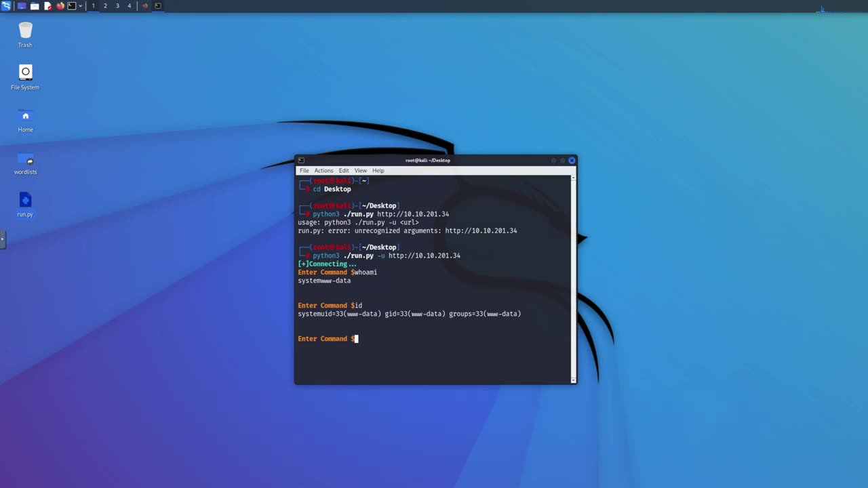The width and height of the screenshot is (868, 488).
Task: Switch to workspace 4
Action: point(130,6)
